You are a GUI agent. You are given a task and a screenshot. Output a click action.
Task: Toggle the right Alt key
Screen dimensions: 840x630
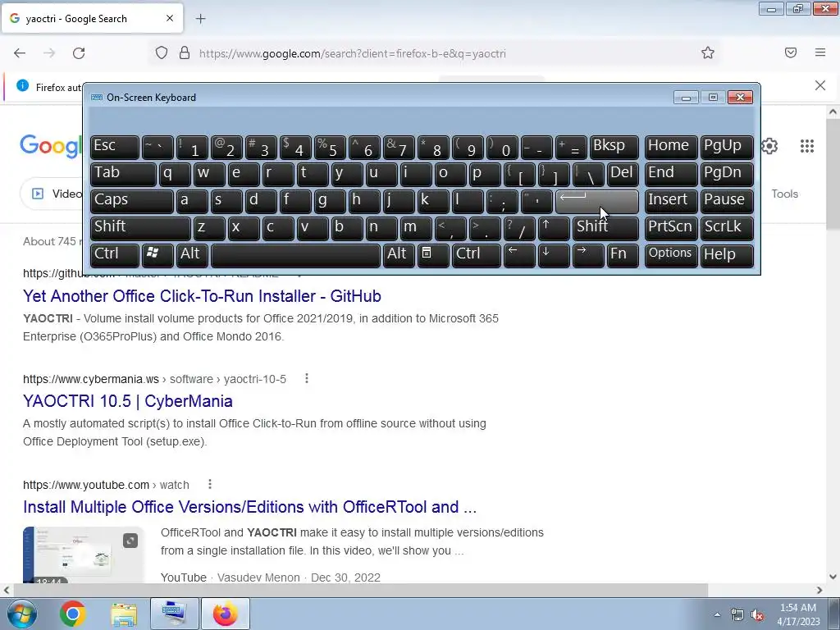pyautogui.click(x=399, y=255)
